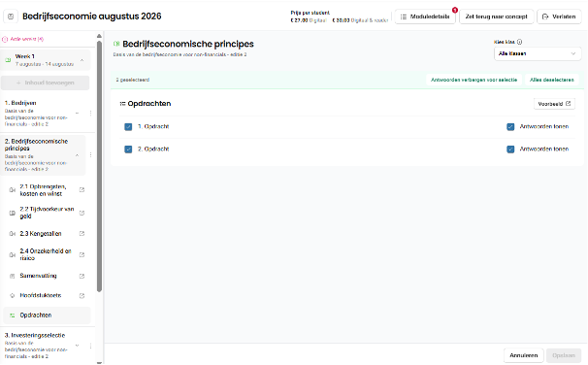Collapse chapter 2. Bedrijfseconomische principes
Viewport: 588px width, 365px height.
pos(78,155)
